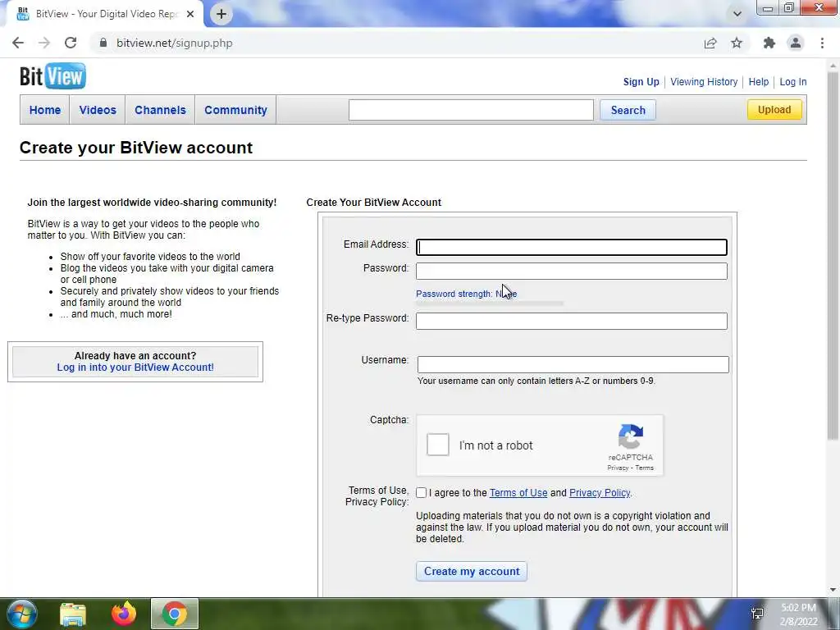Open the Channels navigation tab

(x=160, y=110)
